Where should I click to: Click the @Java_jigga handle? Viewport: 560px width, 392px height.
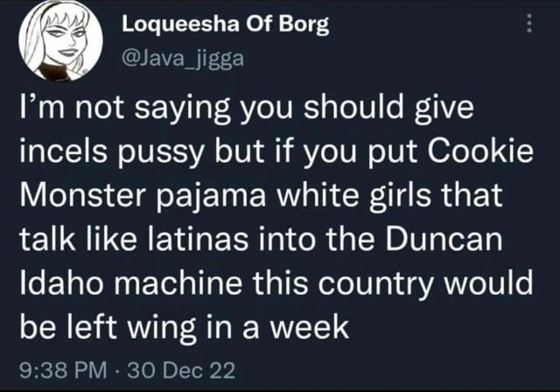183,59
